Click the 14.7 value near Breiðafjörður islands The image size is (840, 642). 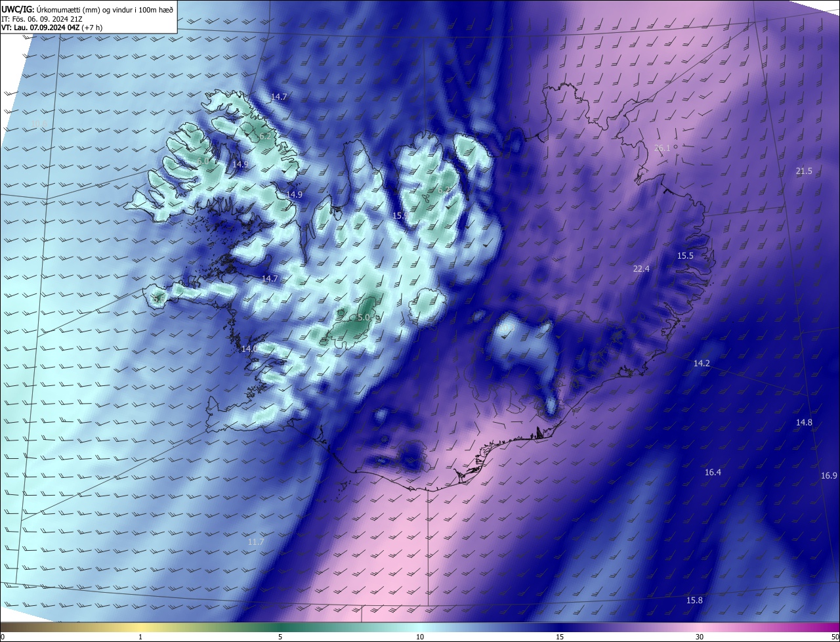click(270, 278)
